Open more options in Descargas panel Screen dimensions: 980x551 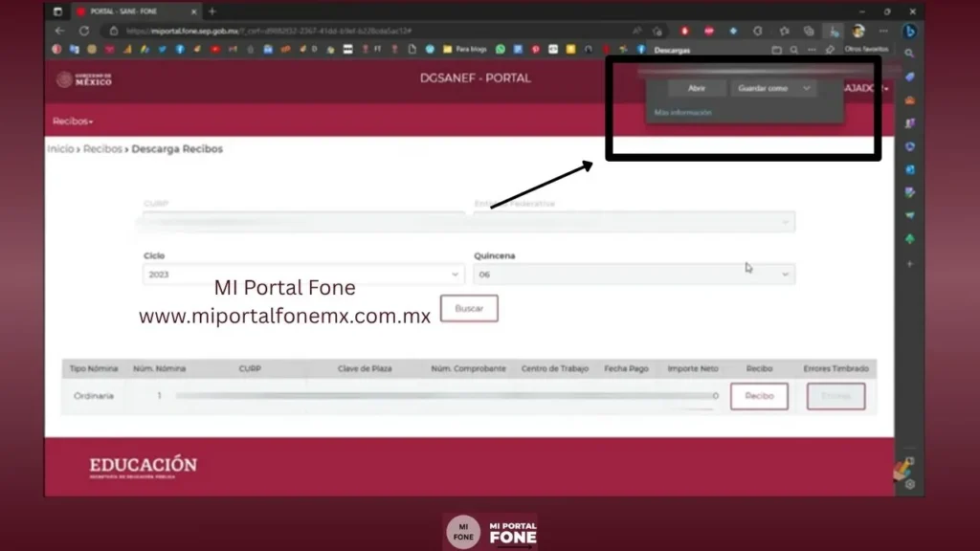tap(812, 50)
